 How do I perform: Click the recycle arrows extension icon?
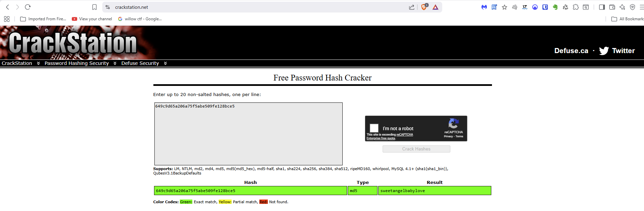565,7
